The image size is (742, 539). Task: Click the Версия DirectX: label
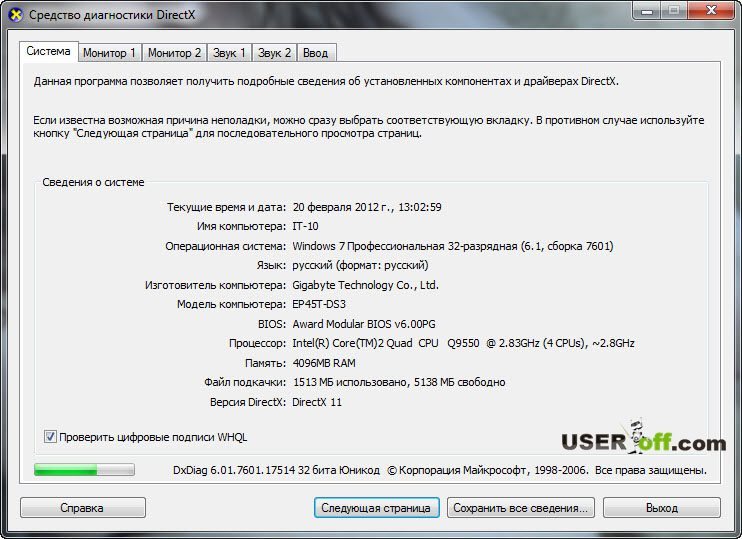click(x=248, y=402)
